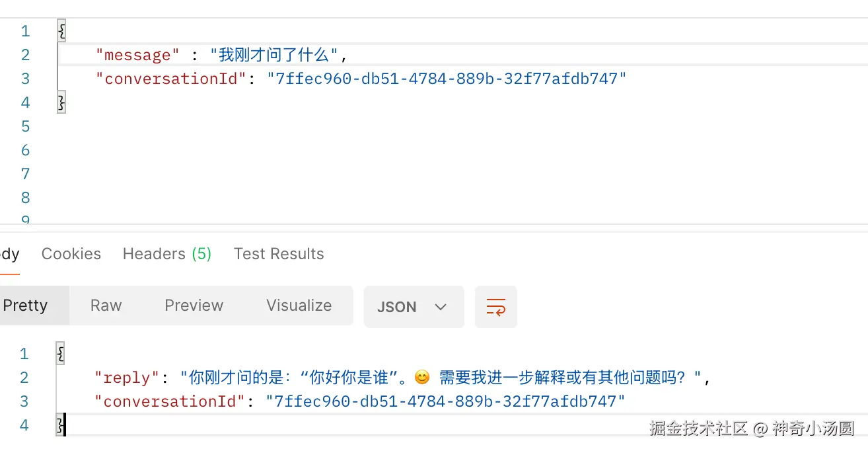Select the Preview view mode
Screen dimensions: 868x451
pos(194,306)
